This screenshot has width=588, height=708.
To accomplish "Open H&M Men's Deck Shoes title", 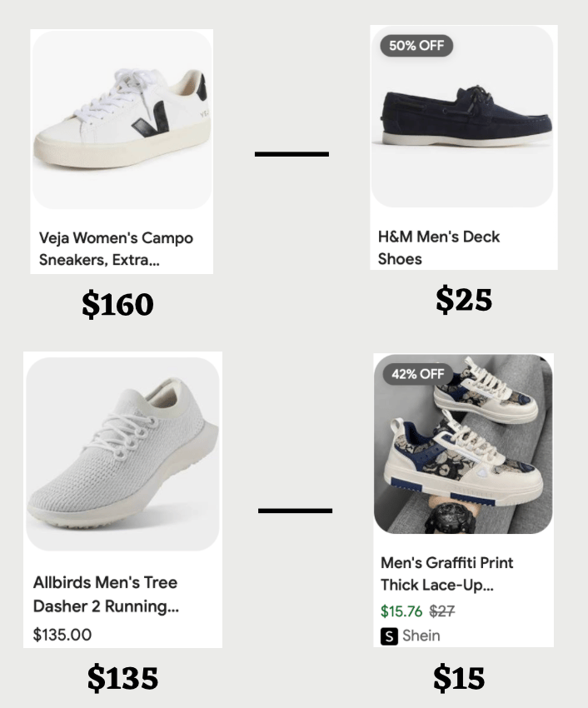I will click(x=439, y=248).
